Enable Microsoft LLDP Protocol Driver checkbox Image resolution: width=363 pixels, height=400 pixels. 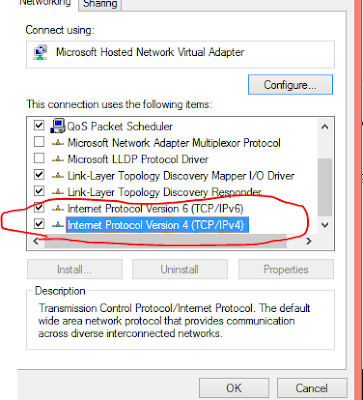click(x=39, y=158)
